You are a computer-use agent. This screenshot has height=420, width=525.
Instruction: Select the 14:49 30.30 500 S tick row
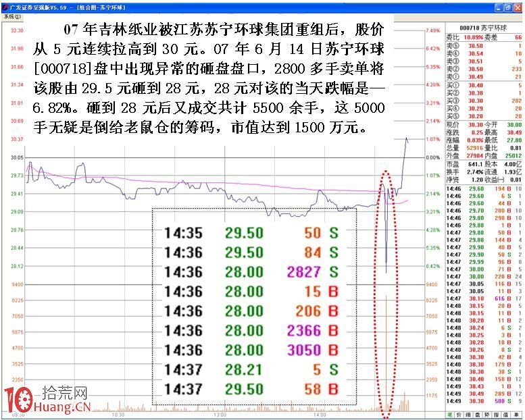(x=484, y=401)
